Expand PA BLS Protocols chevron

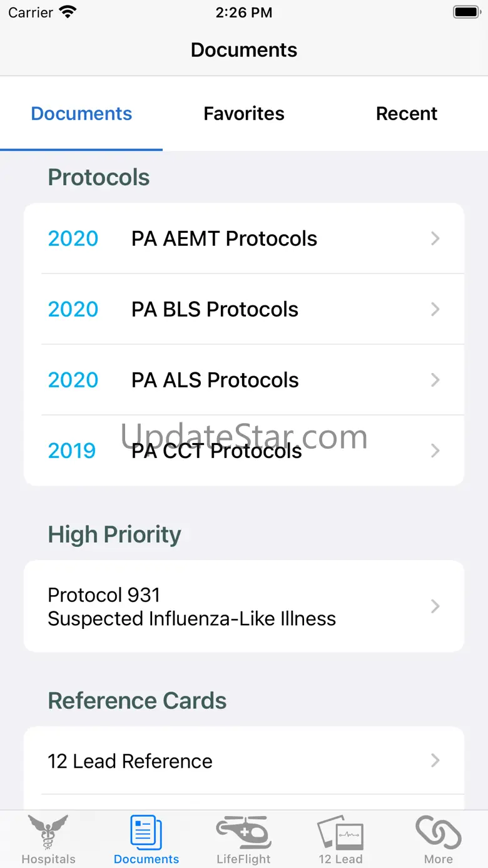pos(435,309)
